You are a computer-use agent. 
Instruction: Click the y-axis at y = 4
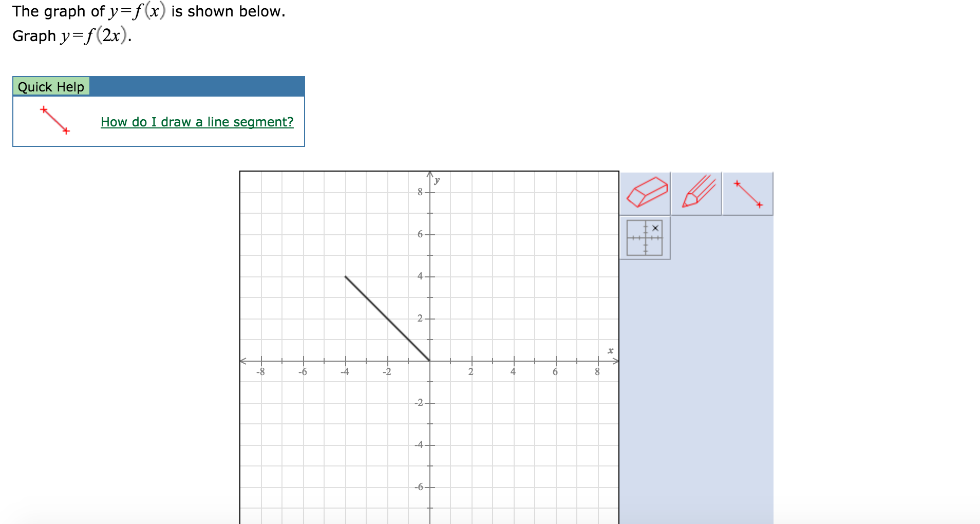pos(430,276)
